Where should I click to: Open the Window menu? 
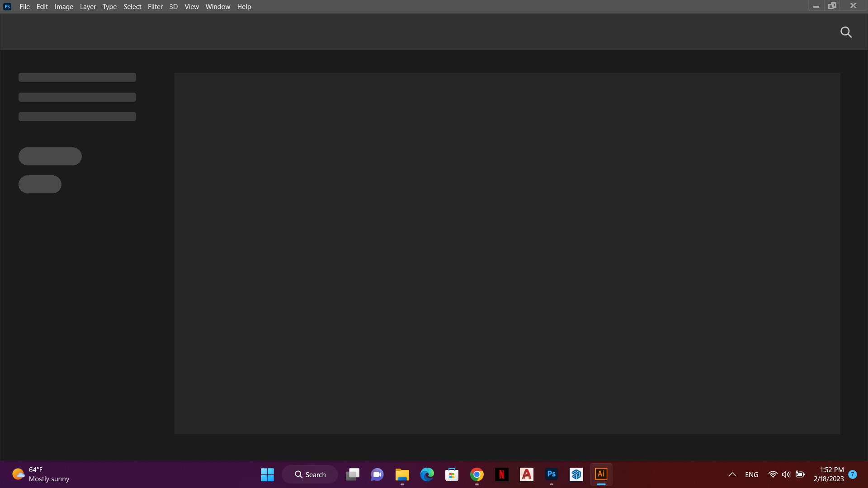tap(217, 7)
